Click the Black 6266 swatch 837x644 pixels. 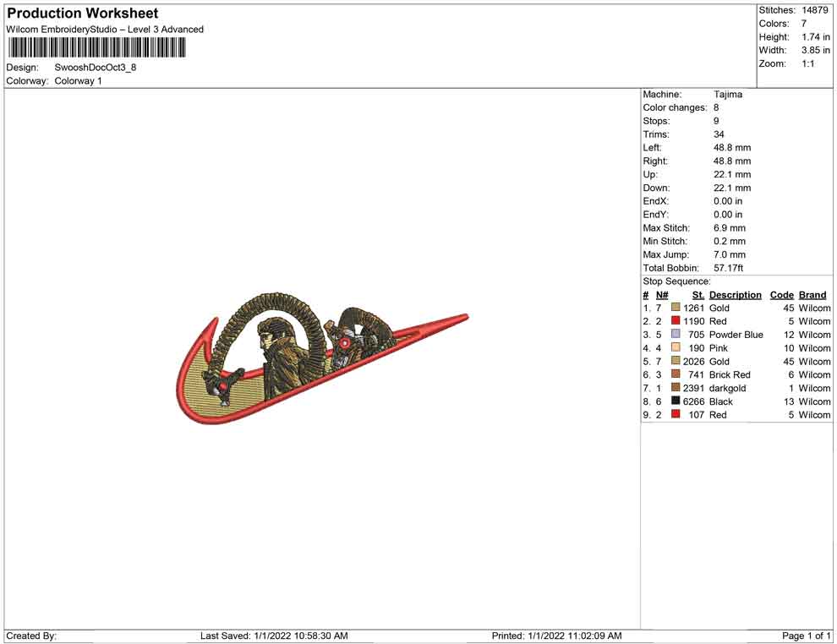[x=676, y=401]
